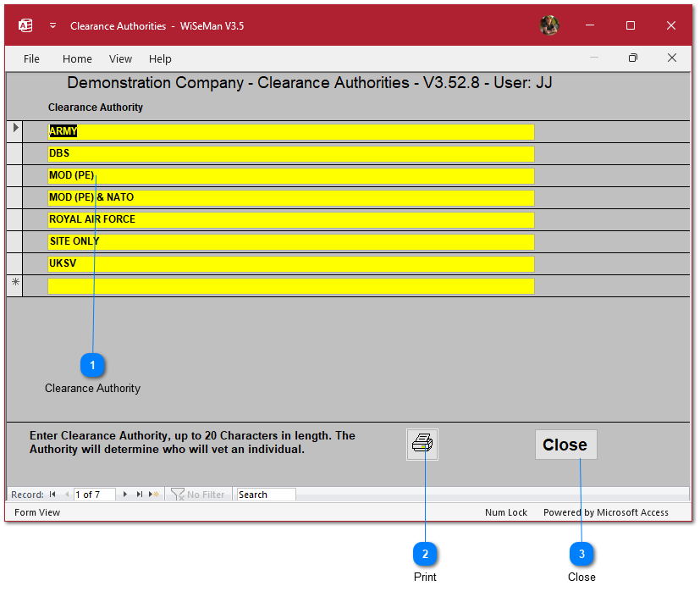Select the new record asterisk row selector
The height and width of the screenshot is (597, 700).
[x=14, y=285]
